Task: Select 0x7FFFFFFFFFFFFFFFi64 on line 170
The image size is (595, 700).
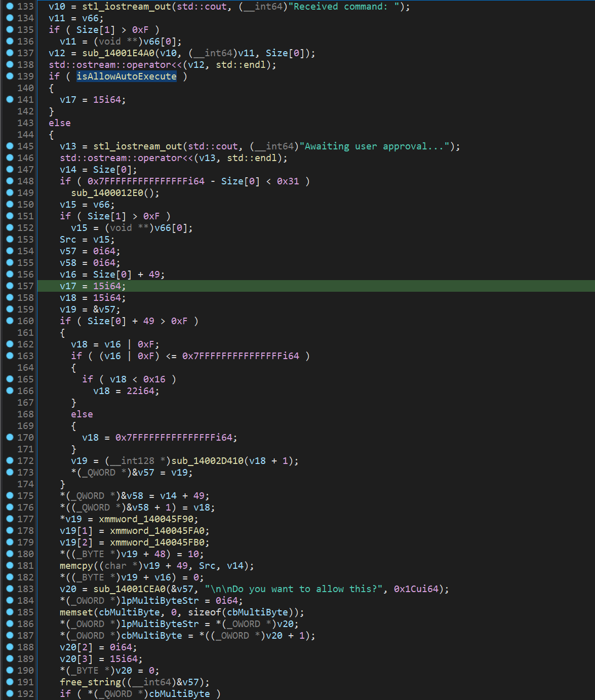Action: (174, 437)
